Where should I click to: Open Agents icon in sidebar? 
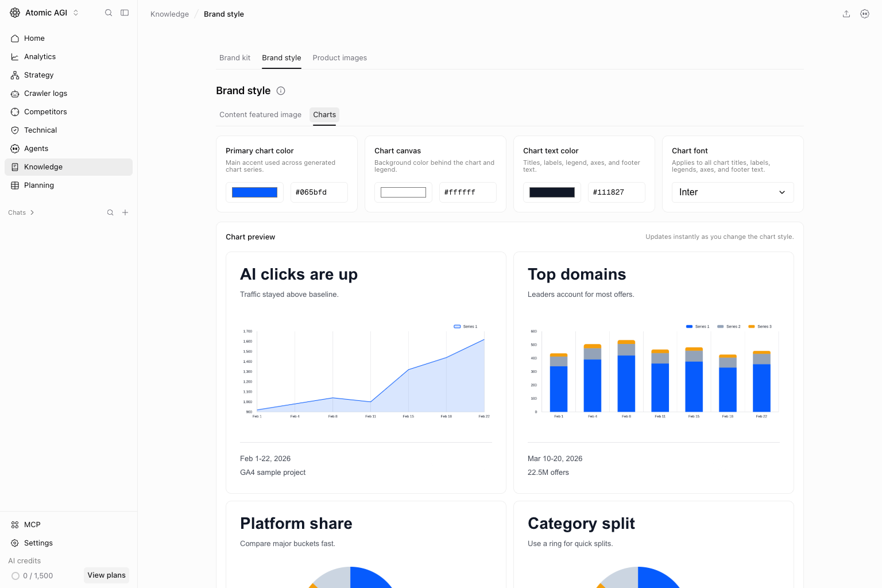tap(15, 149)
